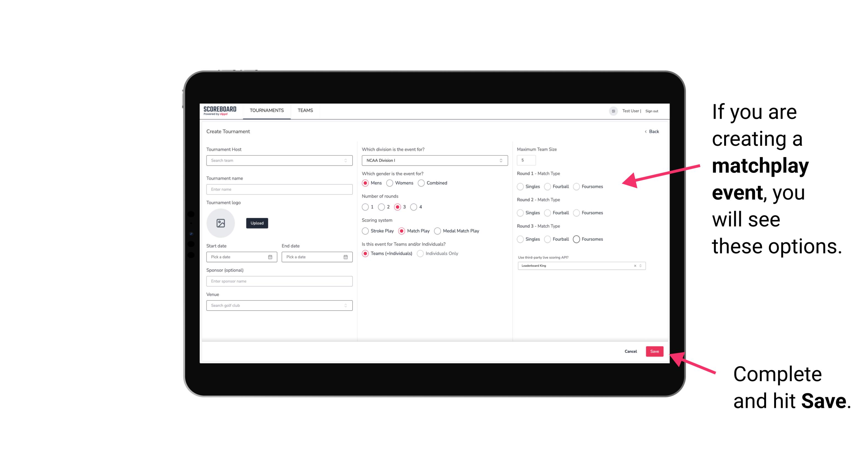The width and height of the screenshot is (868, 467).
Task: Click Upload to add tournament logo
Action: click(257, 223)
